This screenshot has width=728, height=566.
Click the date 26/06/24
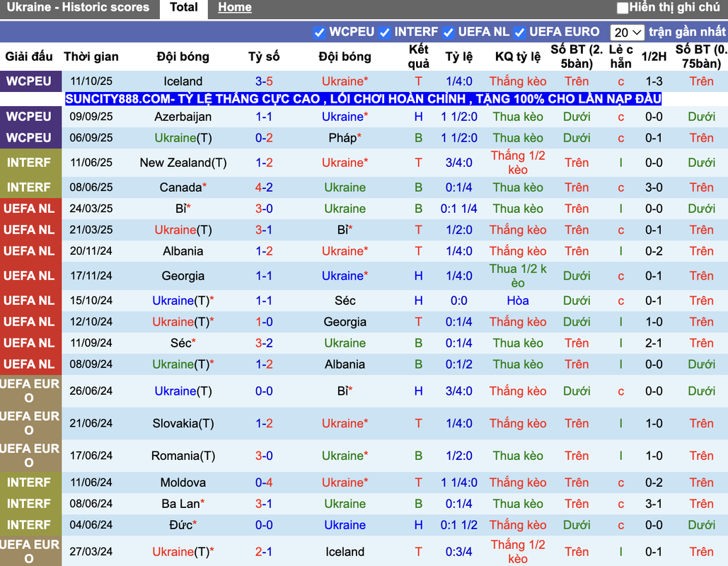[x=91, y=391]
